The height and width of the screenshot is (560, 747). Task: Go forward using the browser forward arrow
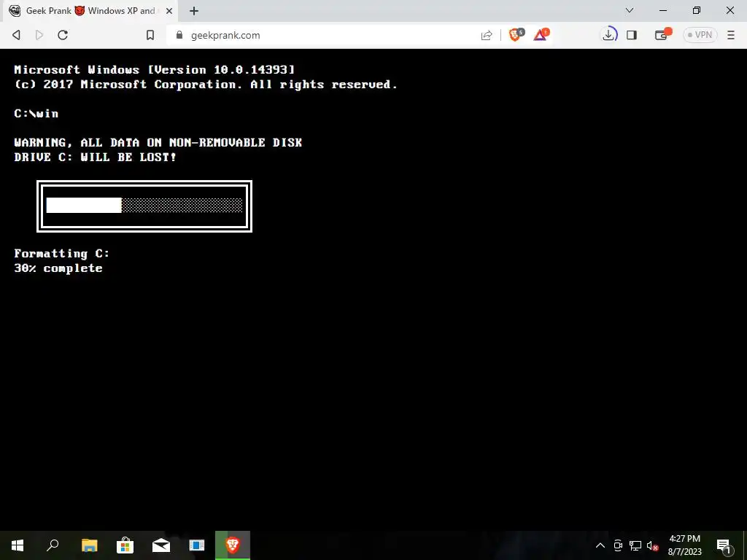click(39, 35)
